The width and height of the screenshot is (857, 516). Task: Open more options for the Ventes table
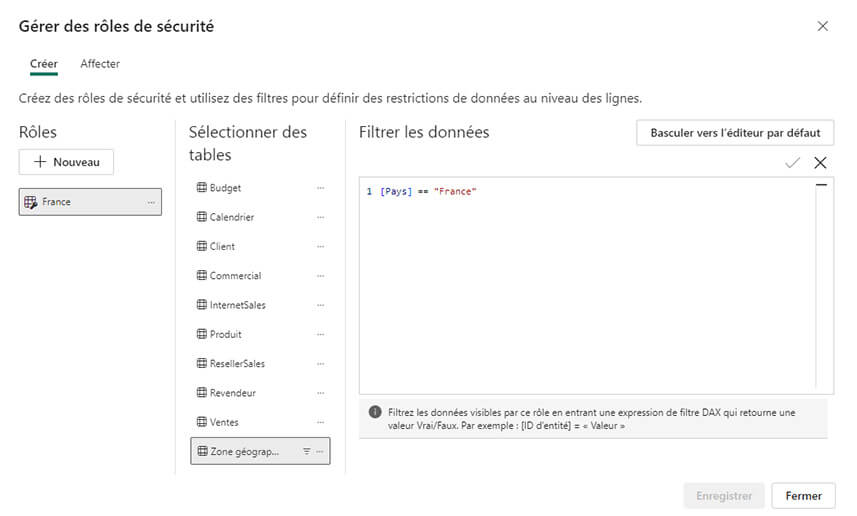click(x=320, y=422)
